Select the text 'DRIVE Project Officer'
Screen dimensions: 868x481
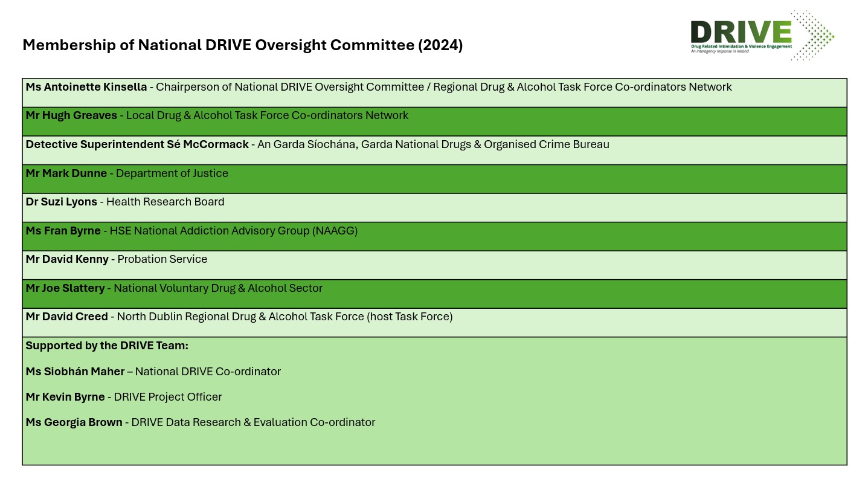(x=168, y=397)
